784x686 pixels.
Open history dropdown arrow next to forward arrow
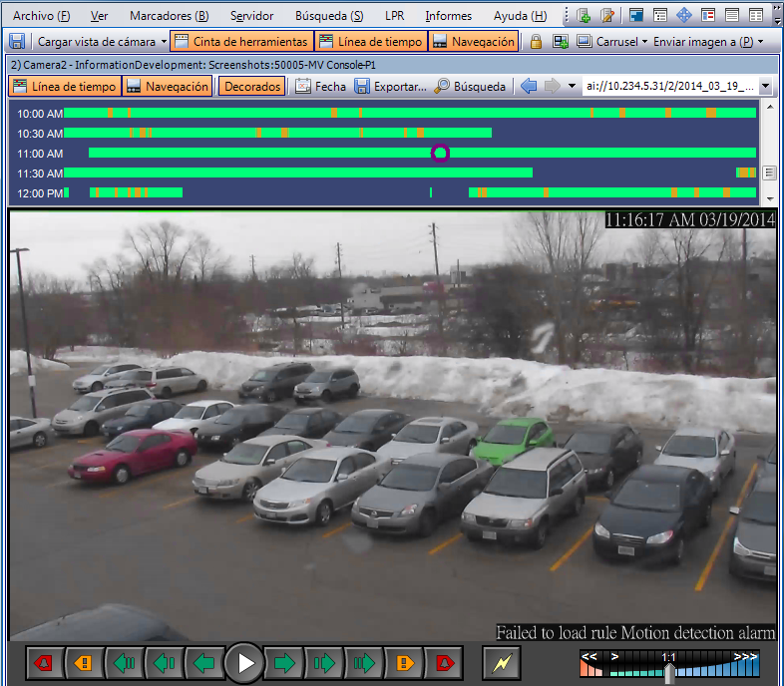[572, 86]
